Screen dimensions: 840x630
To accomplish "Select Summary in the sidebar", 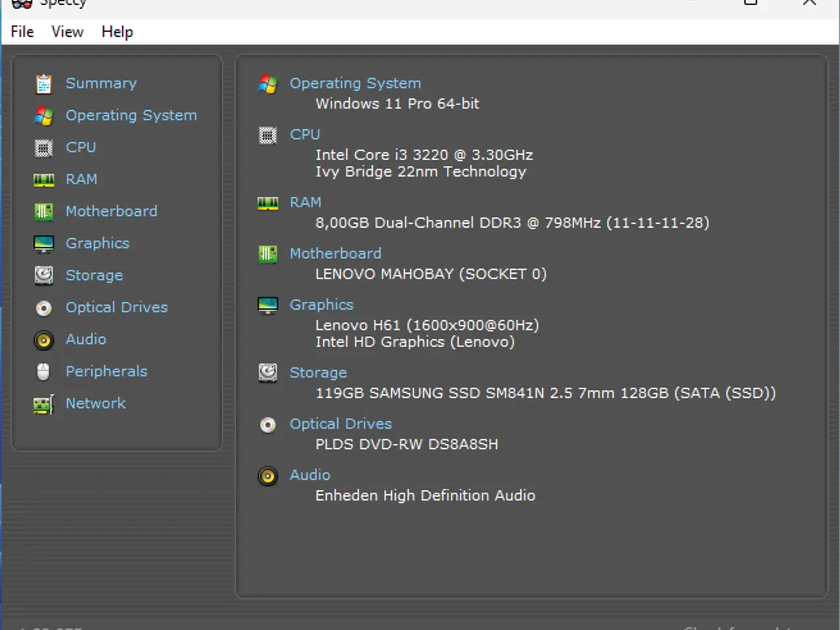I will 101,83.
